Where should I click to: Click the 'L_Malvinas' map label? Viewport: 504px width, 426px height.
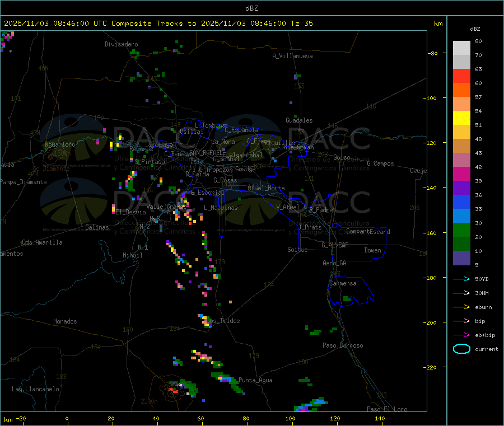(x=221, y=208)
